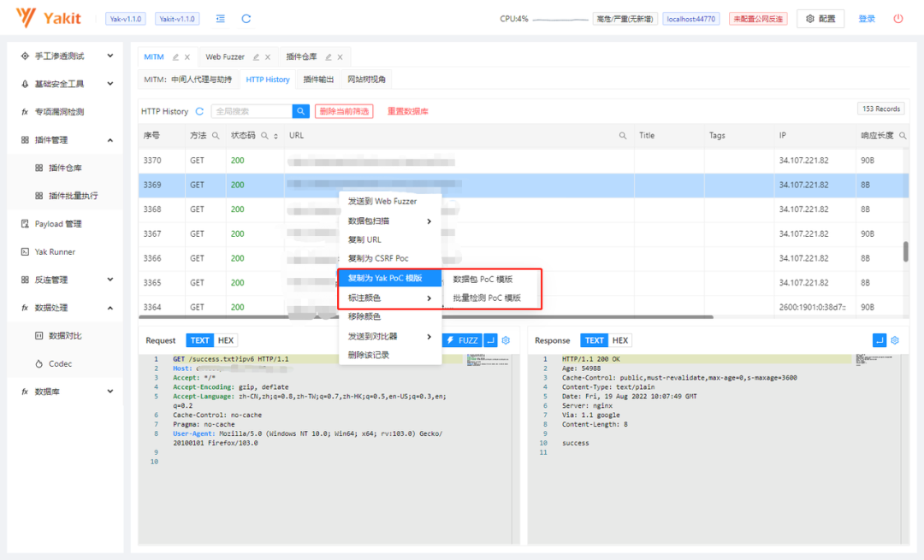The height and width of the screenshot is (560, 924).
Task: Open the 网站树视角 sub-tab
Action: [366, 80]
